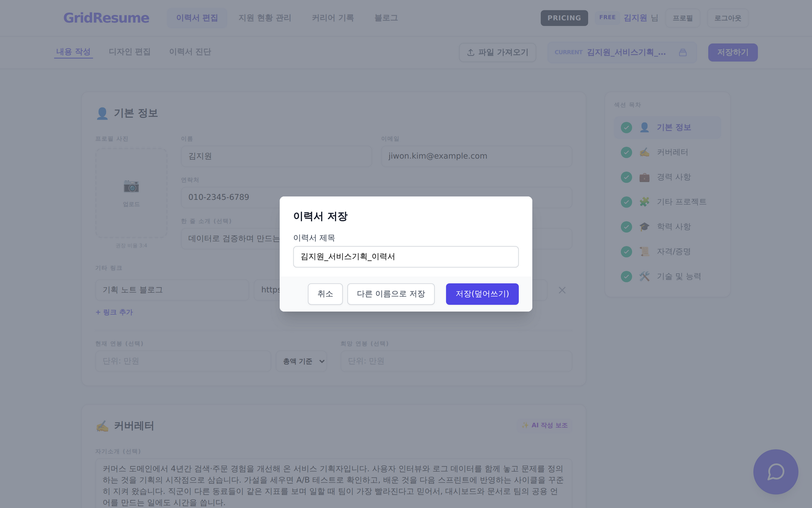Image resolution: width=812 pixels, height=508 pixels.
Task: Click the green check mark next to 기타 프로젝트
Action: pyautogui.click(x=626, y=202)
